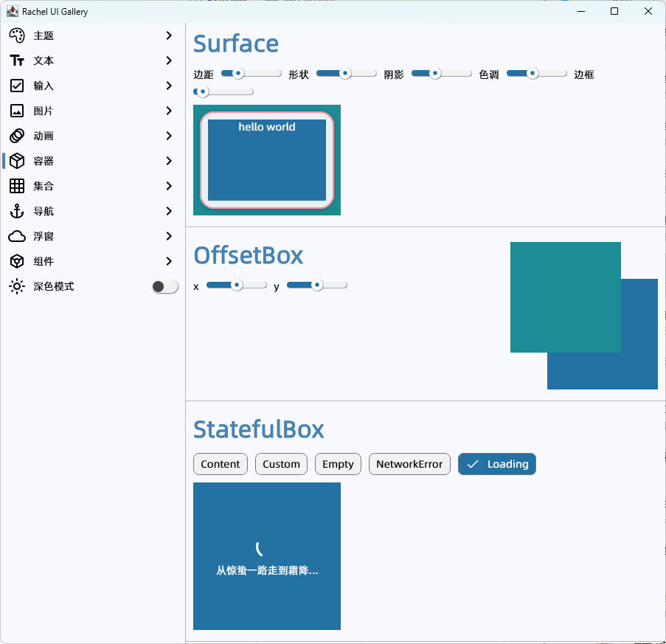Expand the 浮窗 section chevron
The width and height of the screenshot is (666, 644).
click(x=169, y=236)
